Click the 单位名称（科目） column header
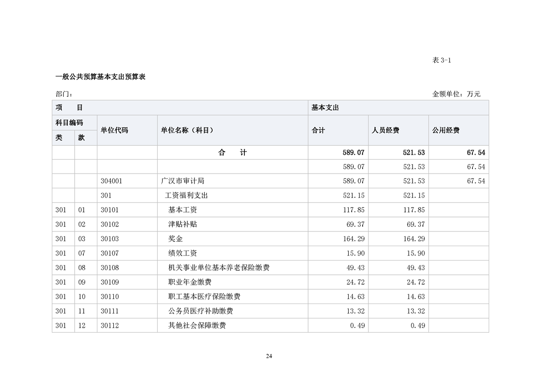Screen dimensions: 555x392 (x=187, y=131)
